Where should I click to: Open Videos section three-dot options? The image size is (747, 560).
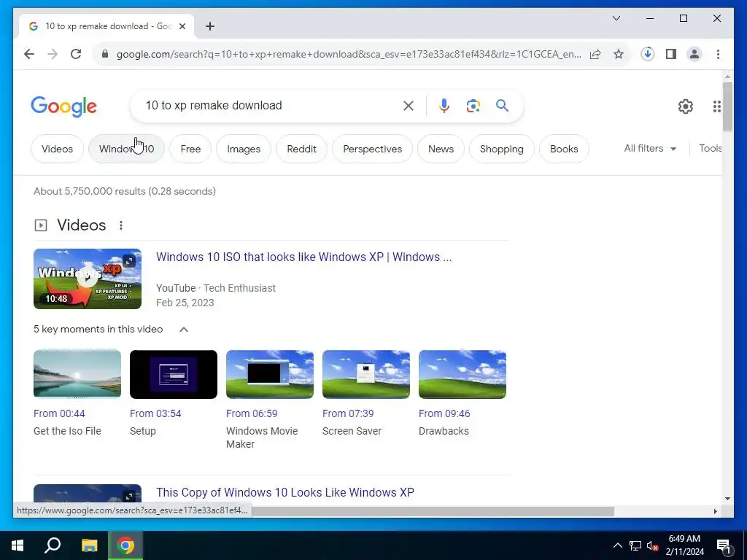(x=121, y=225)
